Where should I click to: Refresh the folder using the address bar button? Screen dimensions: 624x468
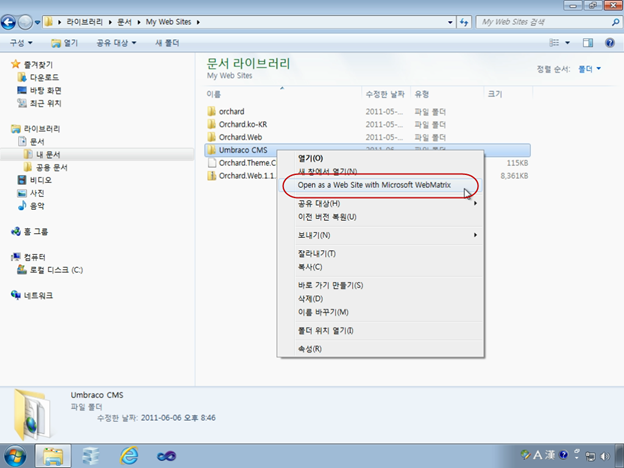pos(464,22)
